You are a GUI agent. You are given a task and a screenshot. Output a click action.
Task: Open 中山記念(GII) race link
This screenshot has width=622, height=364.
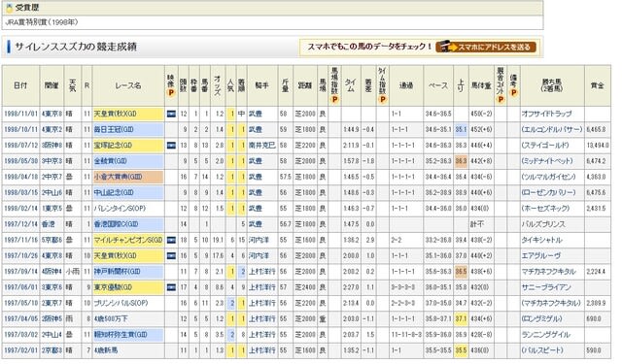click(114, 193)
